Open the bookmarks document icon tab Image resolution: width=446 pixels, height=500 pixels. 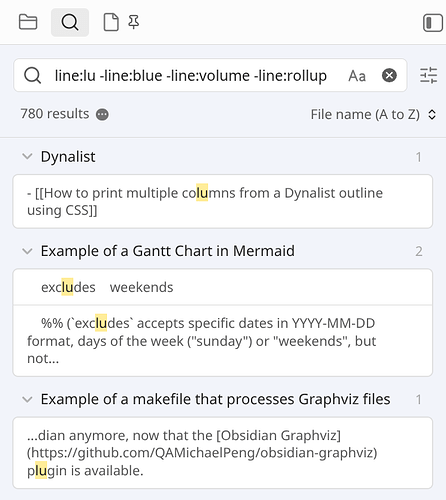pos(111,22)
